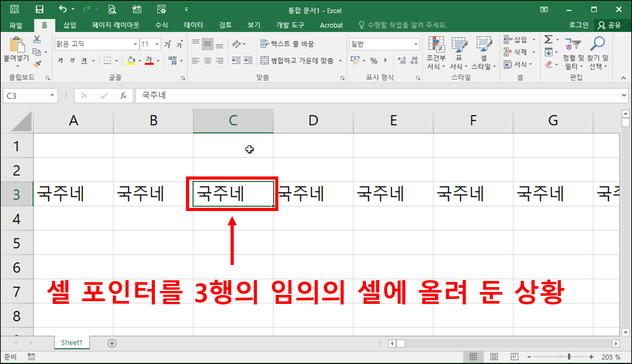
Task: Set center horizontal alignment
Action: 207,61
